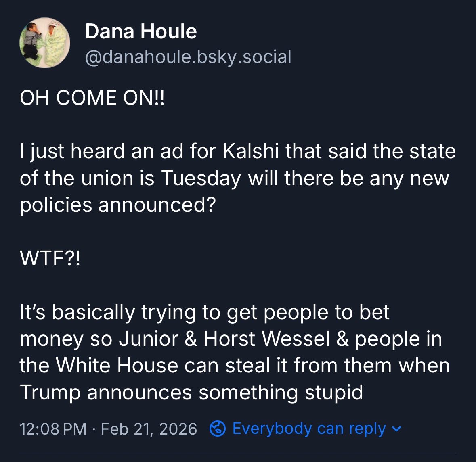The image size is (476, 462).
Task: Open the Everybody can reply setting
Action: point(309,429)
